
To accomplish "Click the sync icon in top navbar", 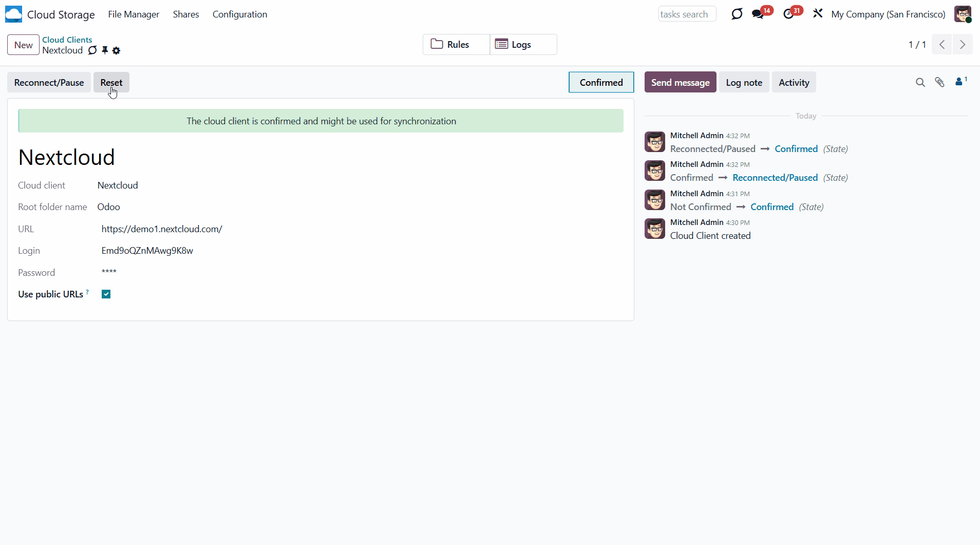I will pos(737,14).
